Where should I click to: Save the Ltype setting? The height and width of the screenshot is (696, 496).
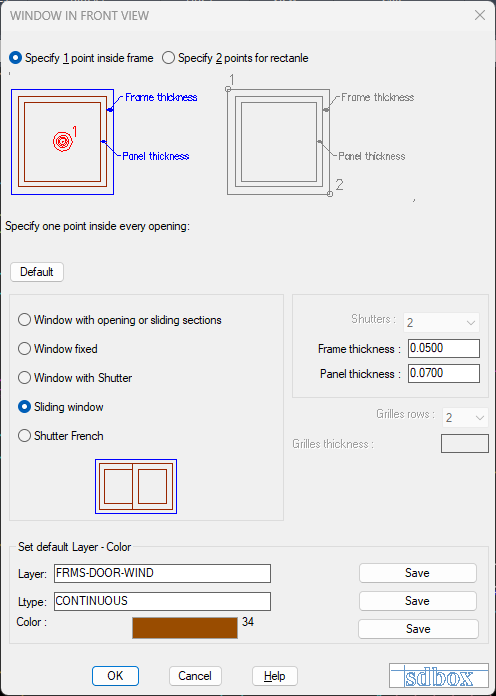coord(417,601)
